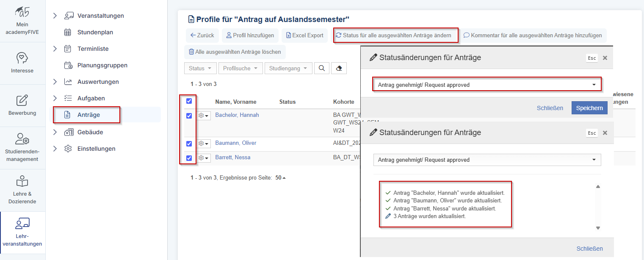Open the Lehre & Dozierende section

(x=22, y=188)
